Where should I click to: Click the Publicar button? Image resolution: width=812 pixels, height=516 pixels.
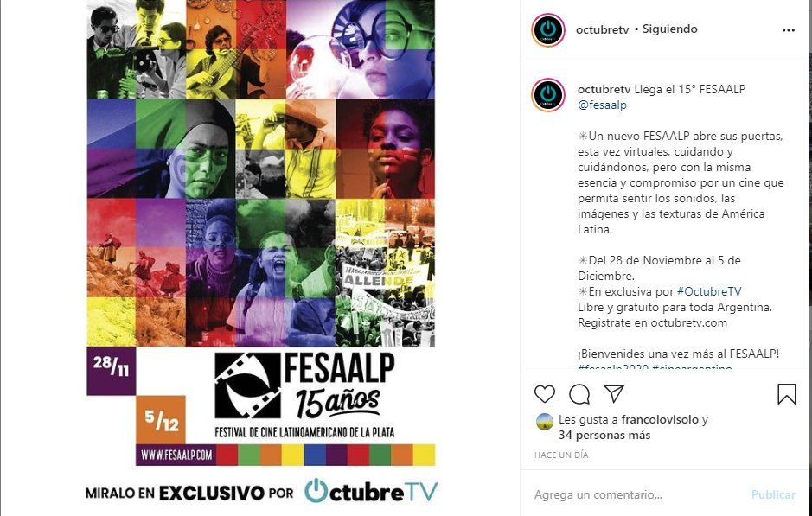(x=773, y=494)
